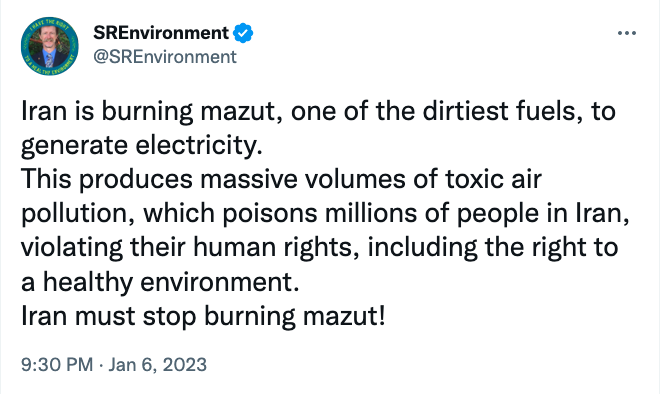
Task: Open the three-dot more options menu
Action: point(627,33)
